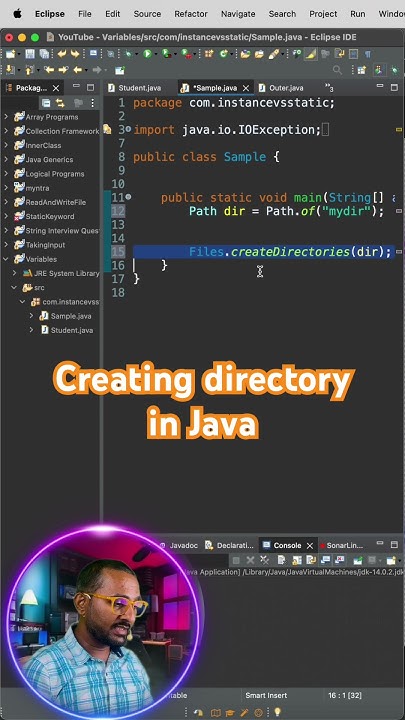Image resolution: width=405 pixels, height=720 pixels.
Task: Expand the Array Programs project
Action: 6,117
